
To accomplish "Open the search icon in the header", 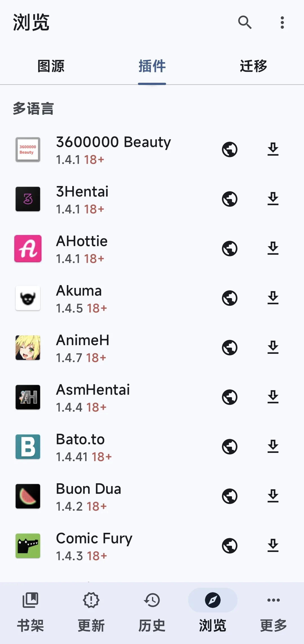I will click(245, 22).
